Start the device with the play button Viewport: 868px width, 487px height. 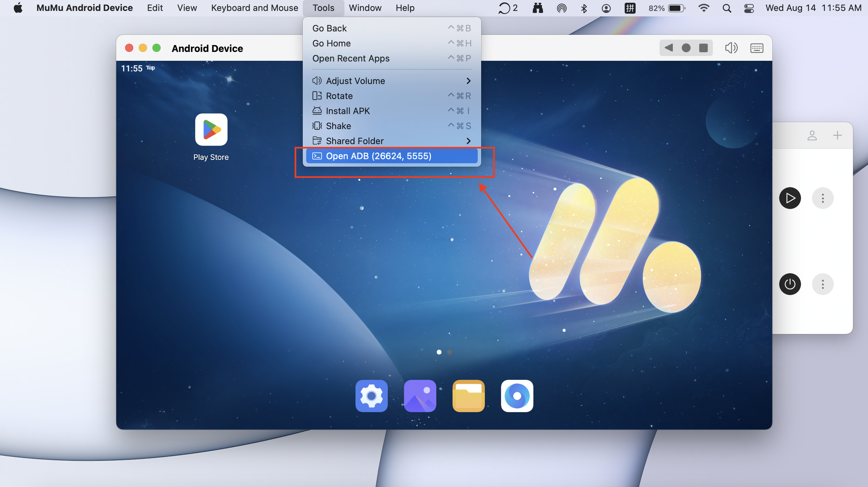coord(790,198)
